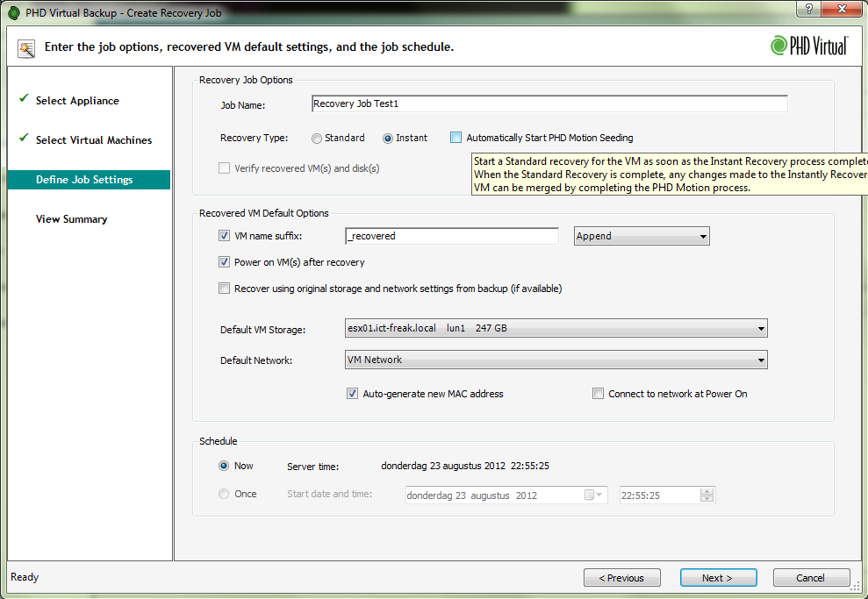Click the PHD Virtual logo
This screenshot has height=599, width=868.
808,46
